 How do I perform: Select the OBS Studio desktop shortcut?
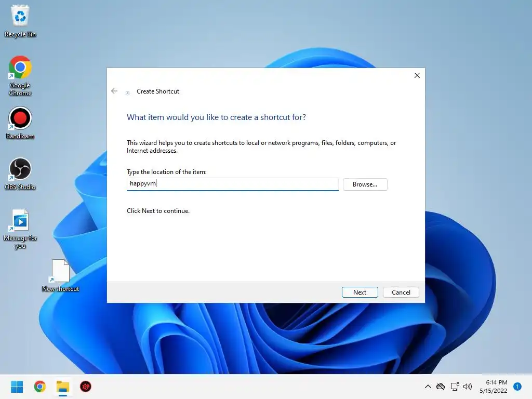coord(20,174)
